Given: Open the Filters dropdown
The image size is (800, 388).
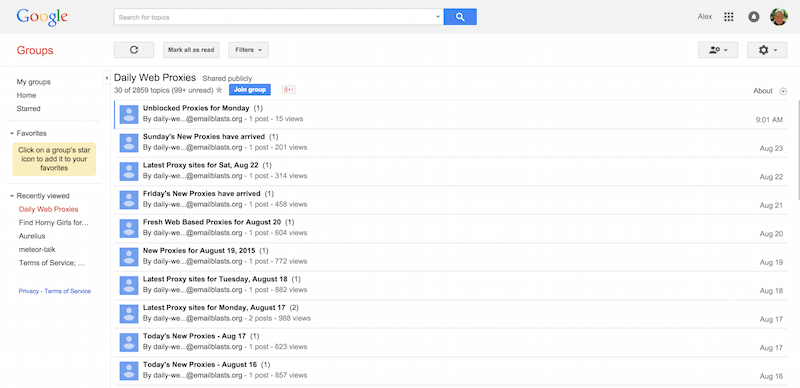Looking at the screenshot, I should 248,50.
